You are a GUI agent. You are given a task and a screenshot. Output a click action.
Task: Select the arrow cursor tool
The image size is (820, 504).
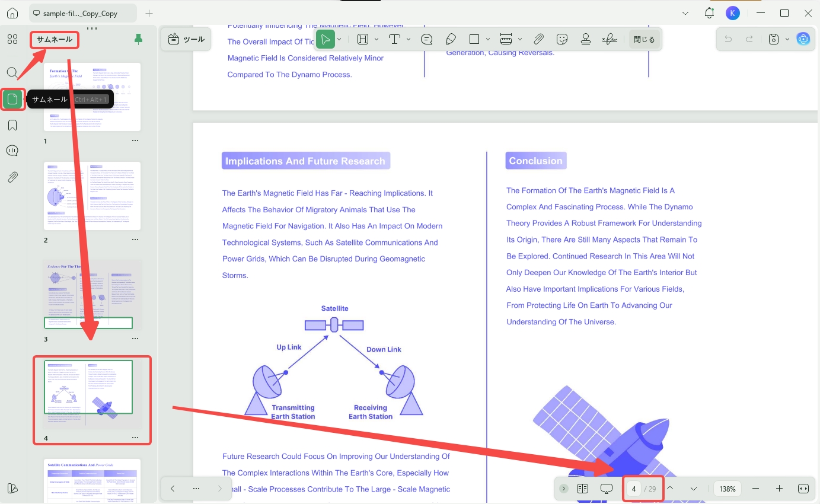(325, 39)
